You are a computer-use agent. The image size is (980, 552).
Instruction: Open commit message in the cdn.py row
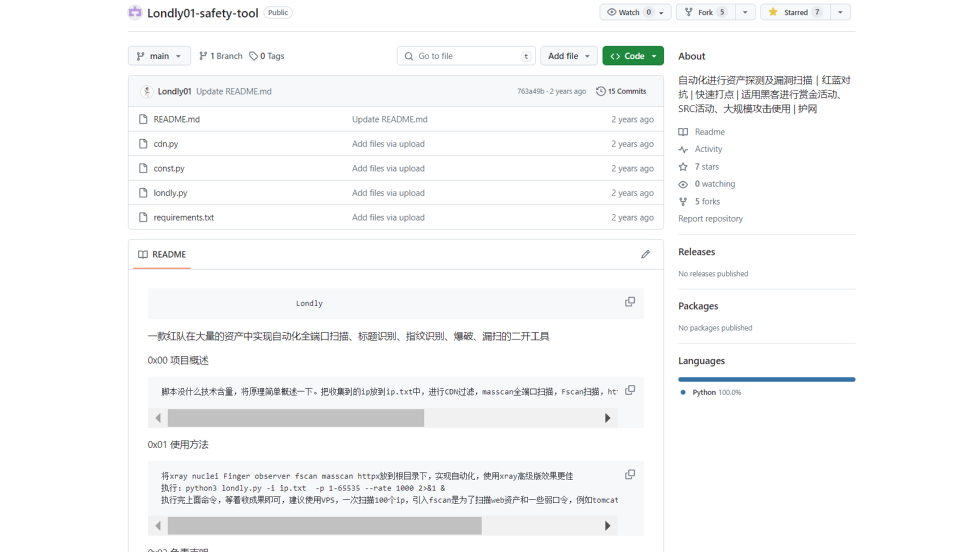(388, 144)
